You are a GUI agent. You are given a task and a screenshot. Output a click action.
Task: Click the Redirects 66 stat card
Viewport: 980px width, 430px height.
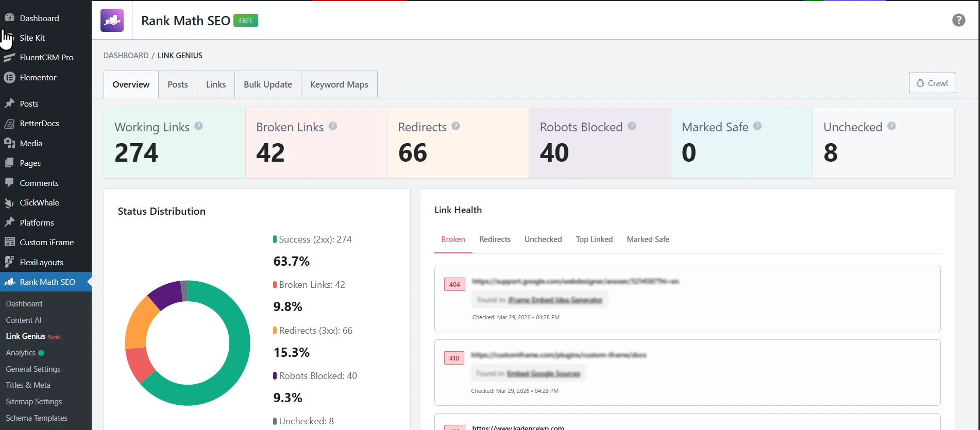[x=458, y=143]
